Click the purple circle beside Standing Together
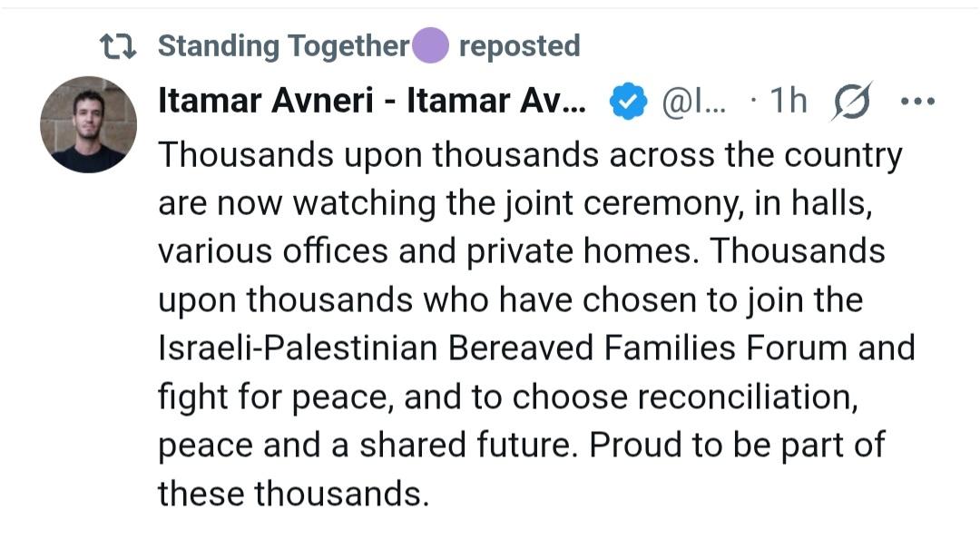This screenshot has height=539, width=980. pyautogui.click(x=430, y=45)
